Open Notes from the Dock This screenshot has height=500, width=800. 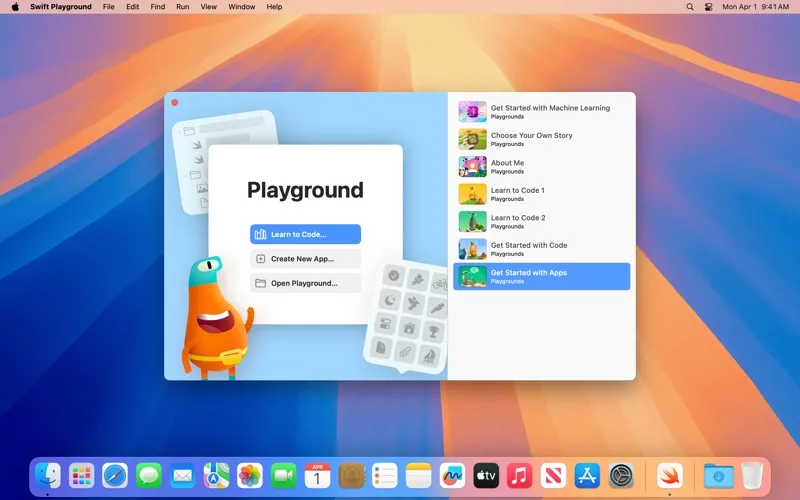click(418, 476)
